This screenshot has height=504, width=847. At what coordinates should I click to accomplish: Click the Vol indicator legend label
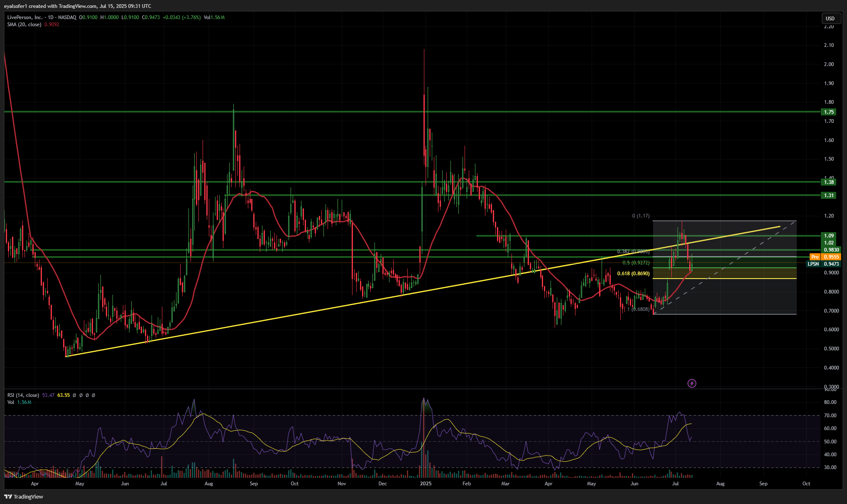click(x=11, y=402)
